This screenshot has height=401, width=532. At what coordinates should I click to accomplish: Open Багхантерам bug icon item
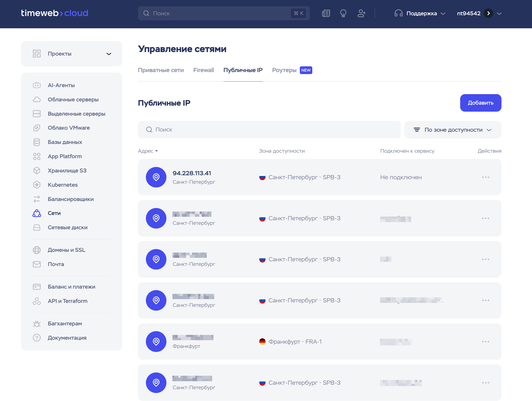[65, 324]
